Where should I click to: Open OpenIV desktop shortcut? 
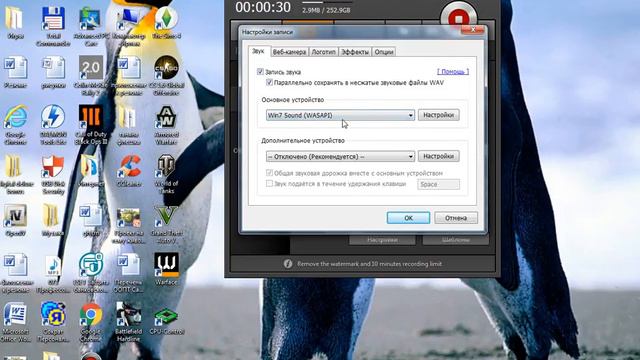click(16, 220)
